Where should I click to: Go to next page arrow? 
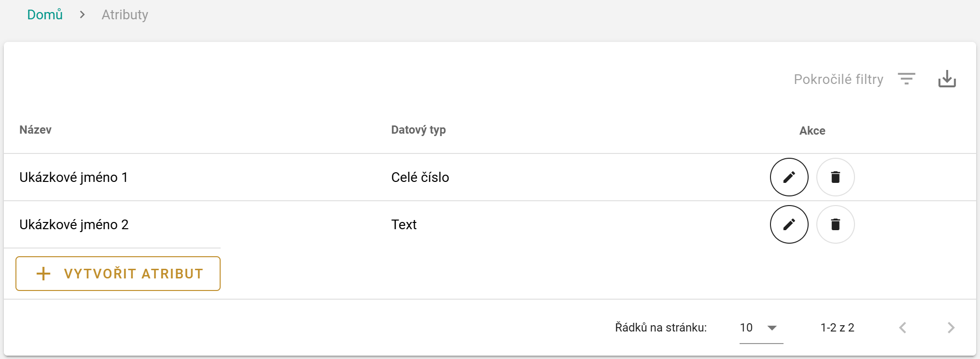pyautogui.click(x=951, y=328)
